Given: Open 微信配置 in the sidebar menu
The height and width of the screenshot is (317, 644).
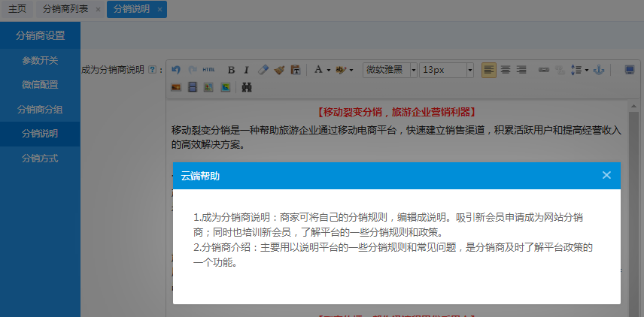Looking at the screenshot, I should [x=40, y=85].
